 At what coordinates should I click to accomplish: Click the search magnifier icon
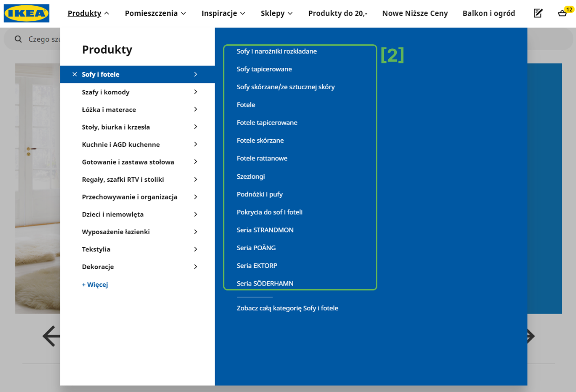coord(18,39)
